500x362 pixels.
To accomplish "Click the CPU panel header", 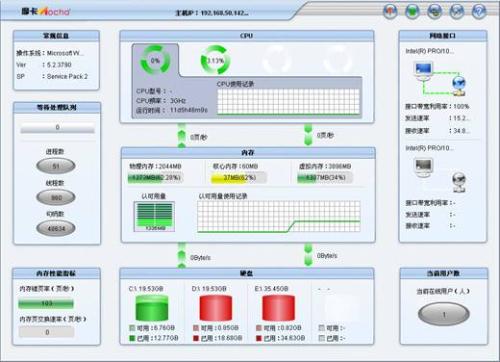I will click(247, 36).
